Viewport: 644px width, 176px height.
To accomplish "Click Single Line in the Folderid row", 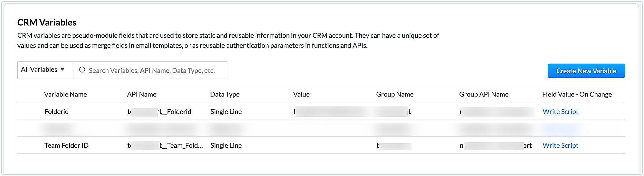I will [x=226, y=112].
